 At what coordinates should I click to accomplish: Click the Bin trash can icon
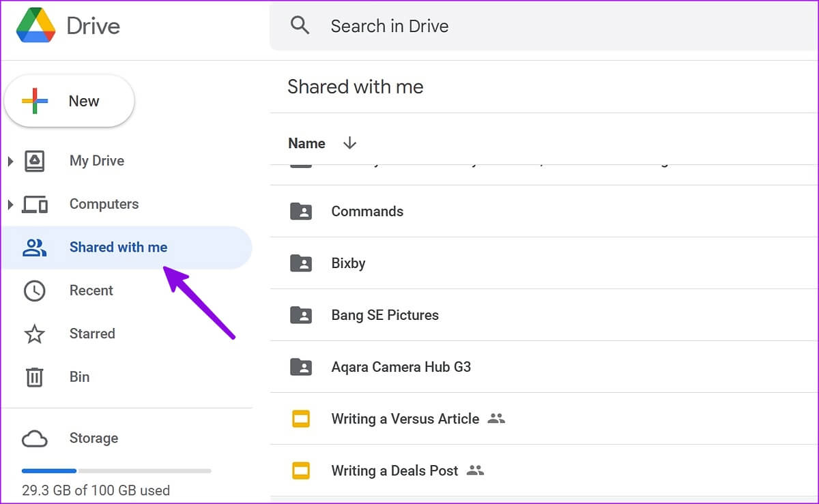pyautogui.click(x=34, y=377)
